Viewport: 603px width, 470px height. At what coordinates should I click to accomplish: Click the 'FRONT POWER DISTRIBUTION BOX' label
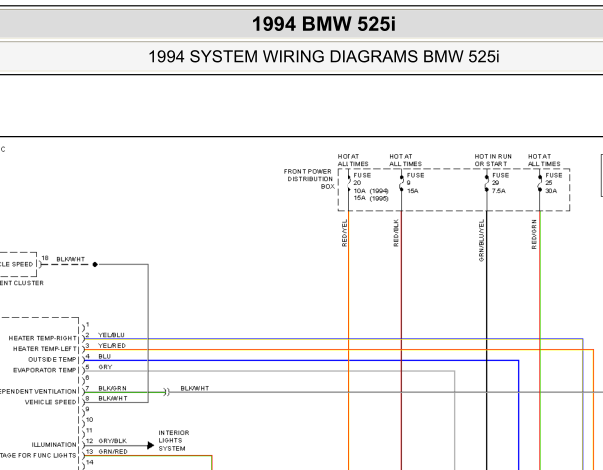point(309,179)
